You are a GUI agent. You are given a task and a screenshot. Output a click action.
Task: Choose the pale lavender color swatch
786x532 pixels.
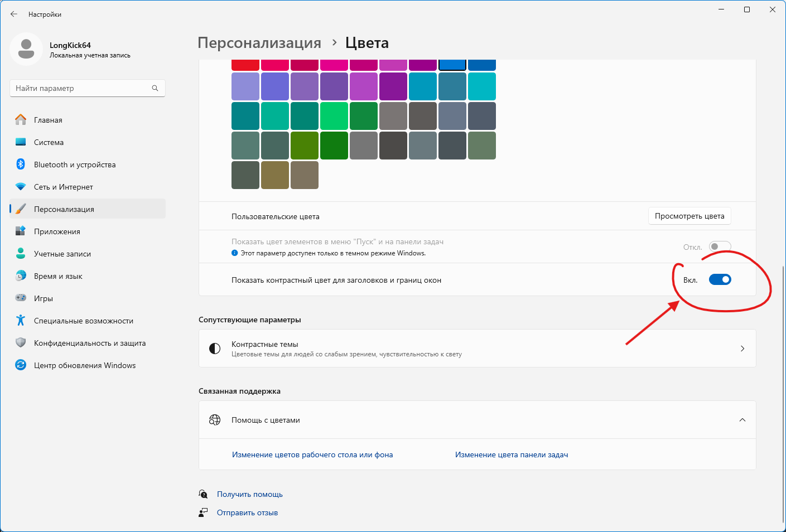(x=245, y=86)
